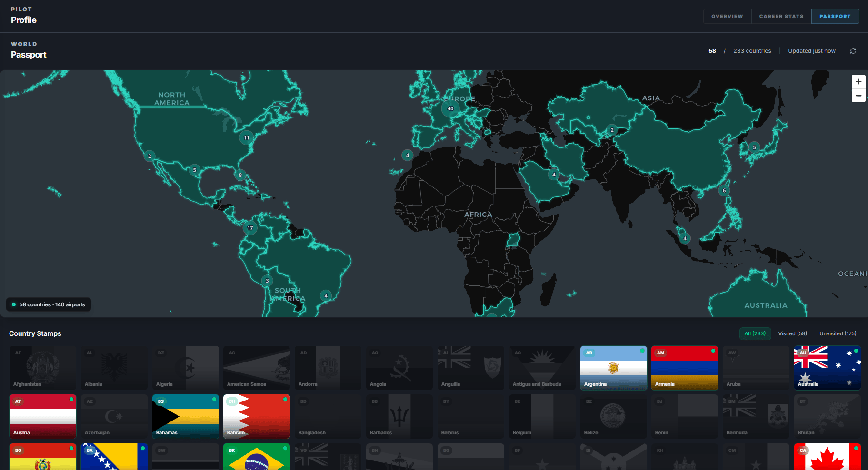
Task: Click the '58 countries · 140 airports' badge
Action: (x=49, y=304)
